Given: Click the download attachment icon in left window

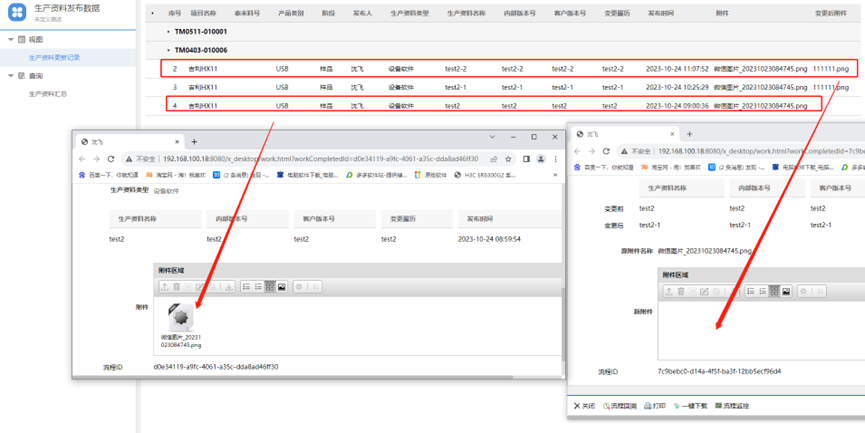Looking at the screenshot, I should [229, 287].
